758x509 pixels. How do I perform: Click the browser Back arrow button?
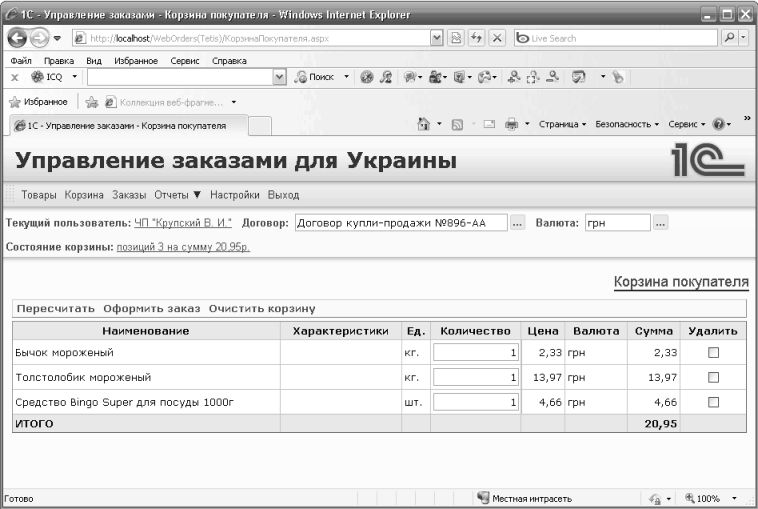pos(17,39)
